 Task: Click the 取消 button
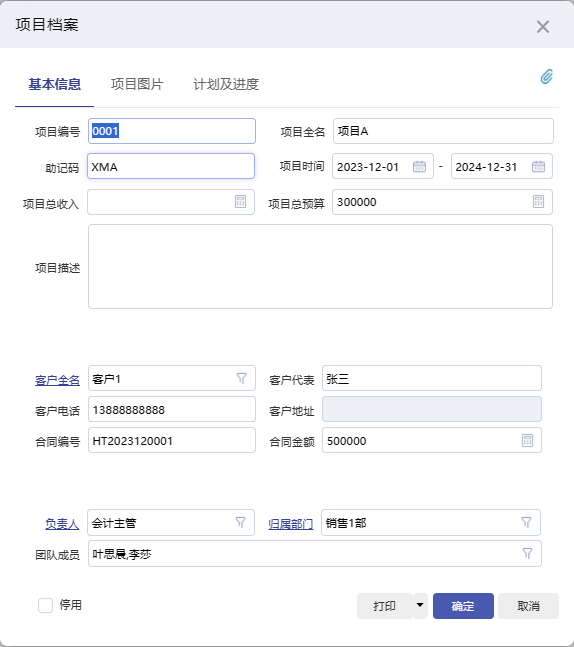[x=528, y=606]
